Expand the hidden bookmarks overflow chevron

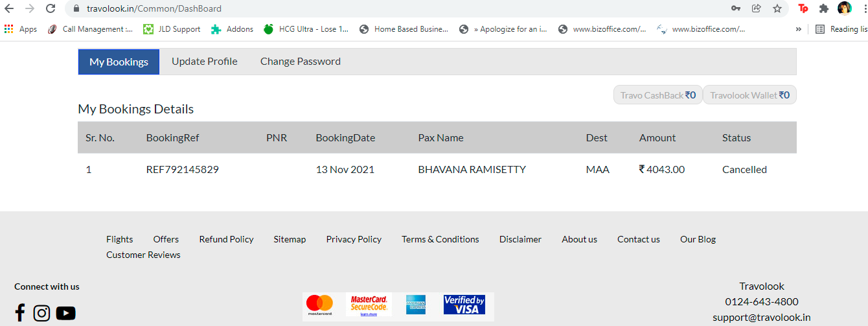pos(799,29)
